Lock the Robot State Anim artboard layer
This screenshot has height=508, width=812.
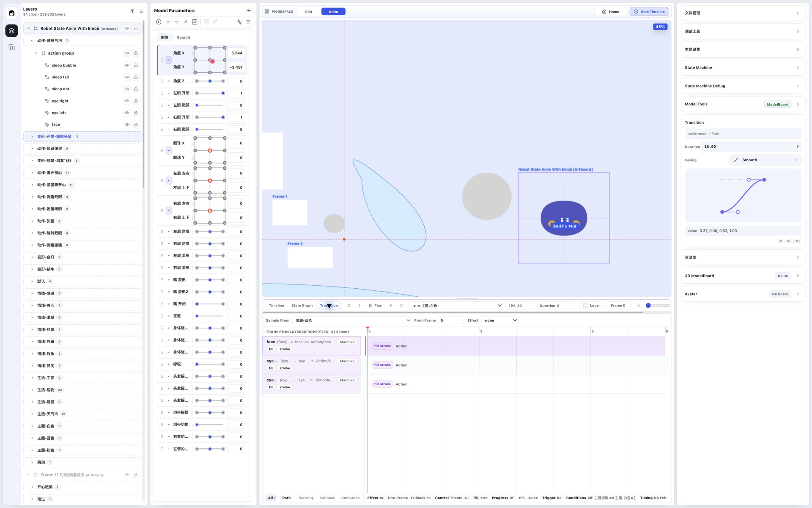click(136, 28)
